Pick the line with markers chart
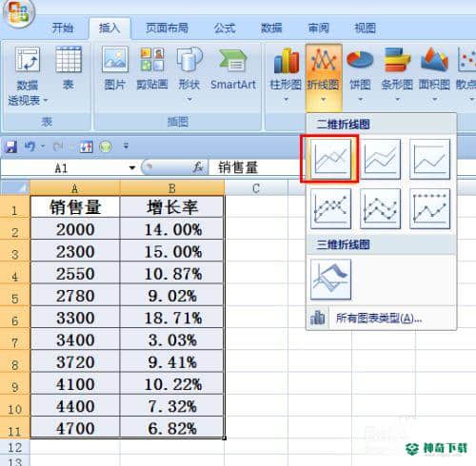This screenshot has height=466, width=476. (x=330, y=208)
